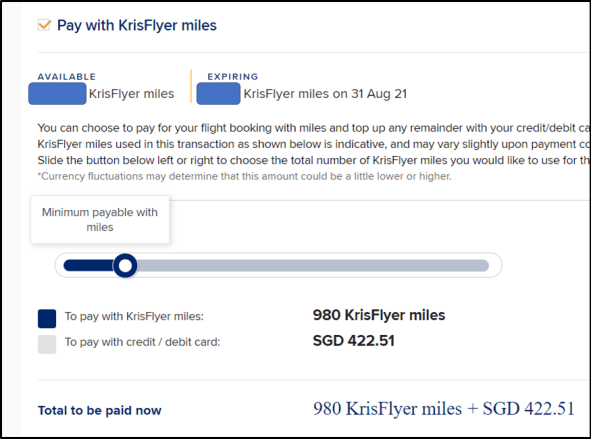This screenshot has width=591, height=439.
Task: Click To pay with credit / debit card label
Action: tap(142, 342)
